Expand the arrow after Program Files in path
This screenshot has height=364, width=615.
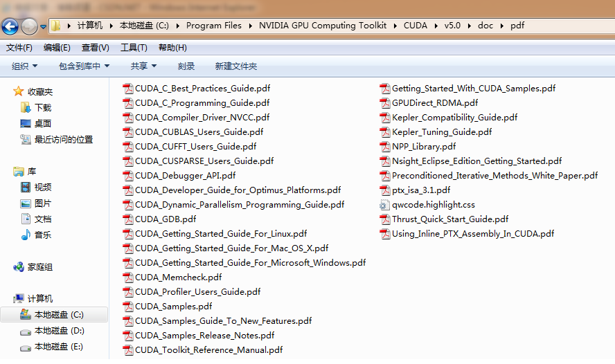pos(250,26)
